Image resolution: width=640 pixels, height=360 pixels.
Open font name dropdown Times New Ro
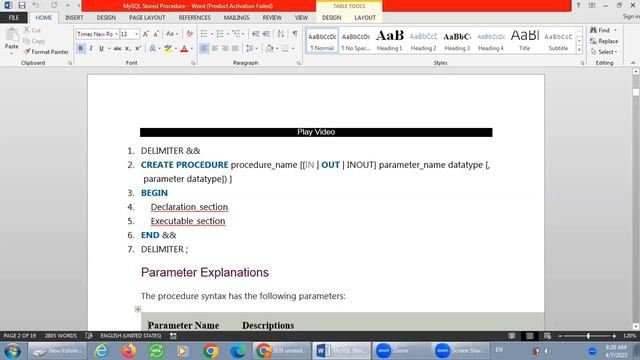click(x=116, y=34)
